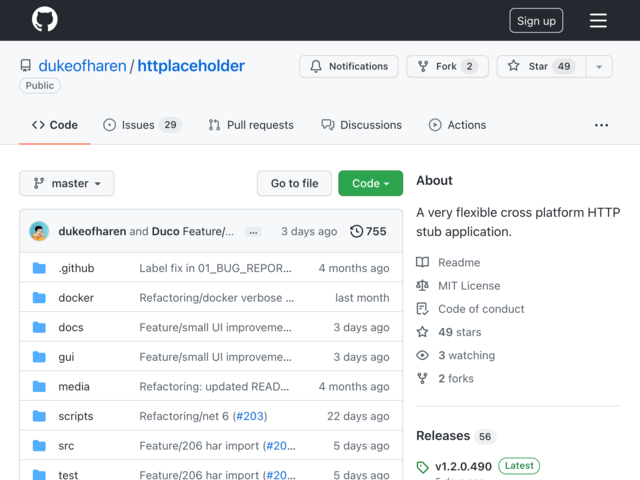Open the green Code dropdown

(x=371, y=183)
